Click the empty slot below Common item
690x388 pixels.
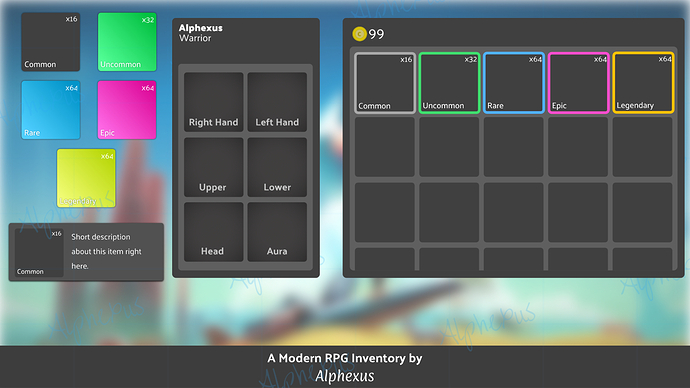pos(385,147)
